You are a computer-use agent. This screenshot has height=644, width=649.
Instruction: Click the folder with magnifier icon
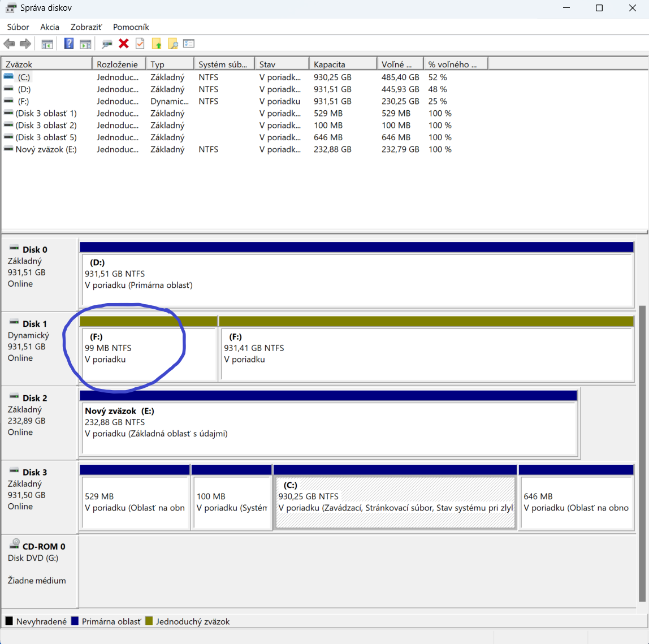[x=173, y=44]
